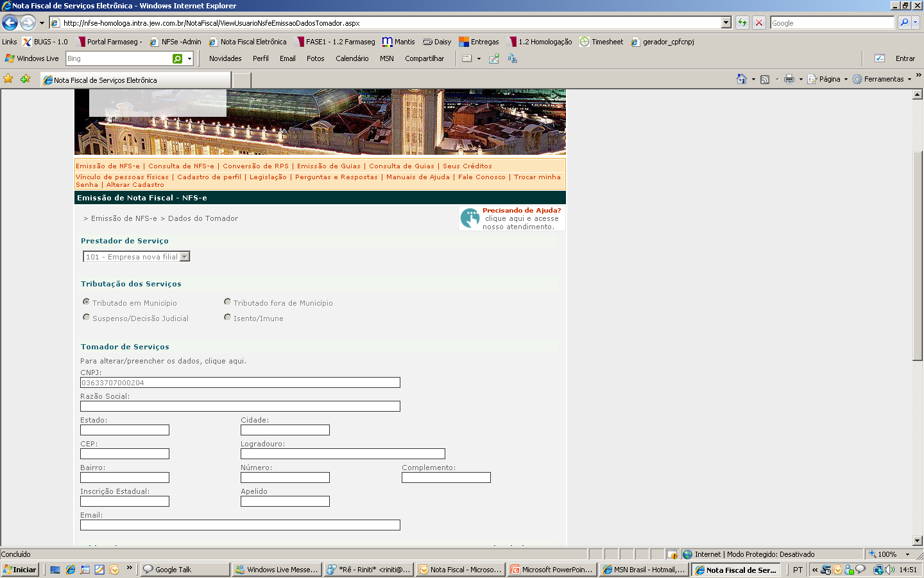Open the Prestador de Serviço dropdown
The image size is (924, 578).
(137, 257)
